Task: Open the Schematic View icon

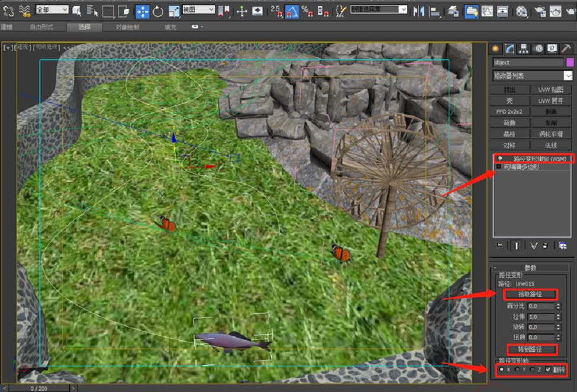Action: point(502,11)
